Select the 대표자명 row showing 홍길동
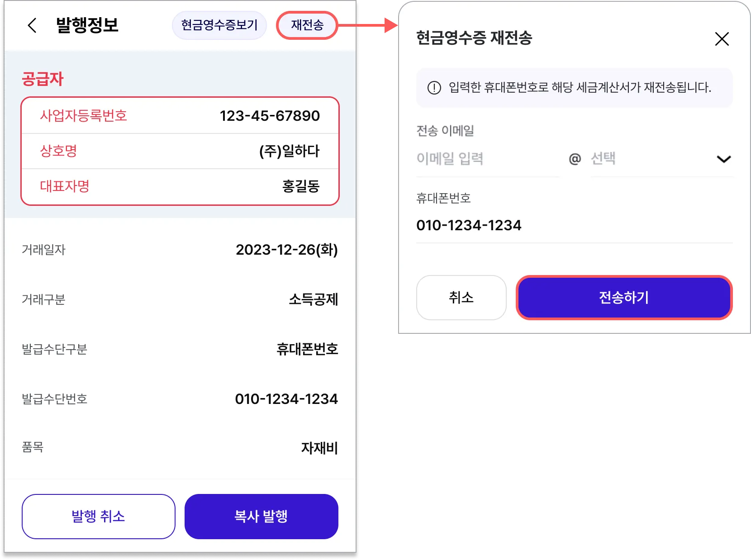 point(180,186)
